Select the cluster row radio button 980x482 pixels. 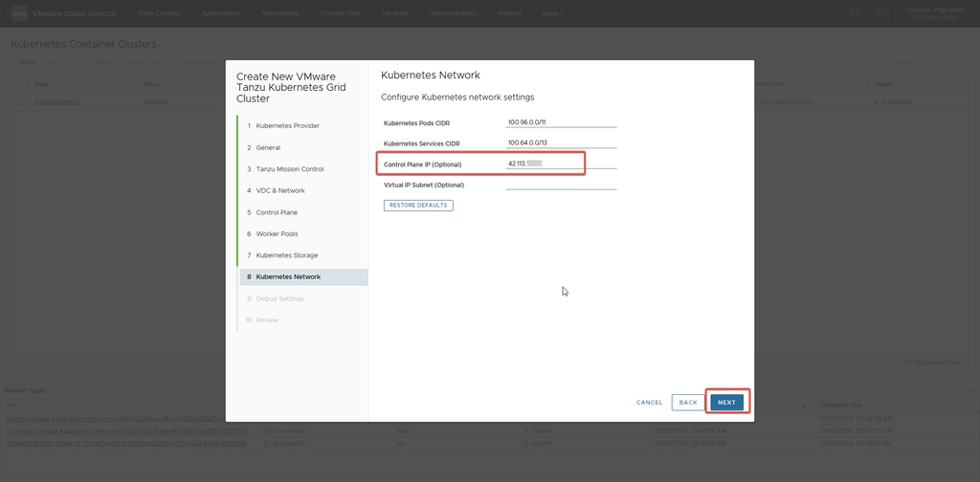click(20, 101)
